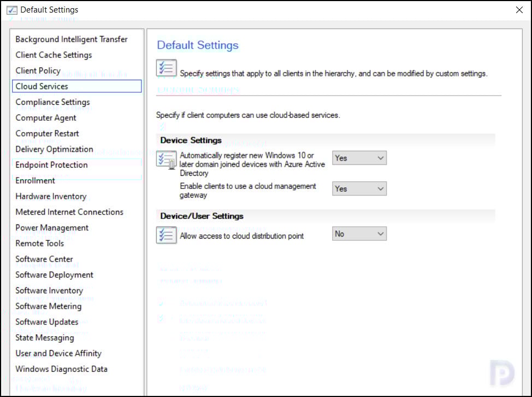Open the Azure Active Directory registration dropdown
Image resolution: width=532 pixels, height=397 pixels.
pyautogui.click(x=359, y=158)
